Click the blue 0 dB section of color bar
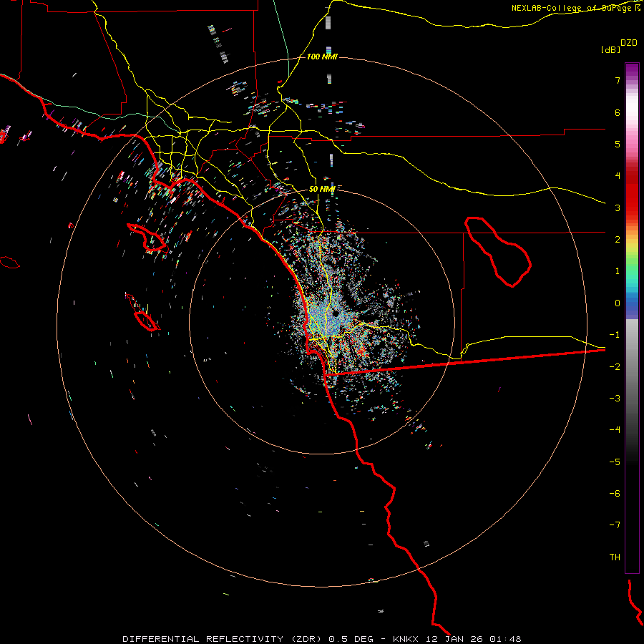 coord(632,303)
